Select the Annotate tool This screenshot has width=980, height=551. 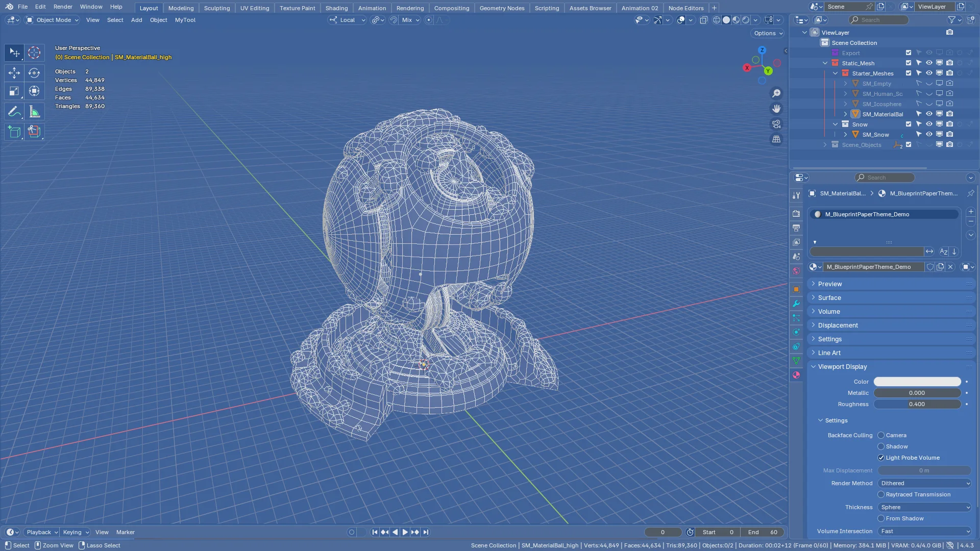point(14,112)
